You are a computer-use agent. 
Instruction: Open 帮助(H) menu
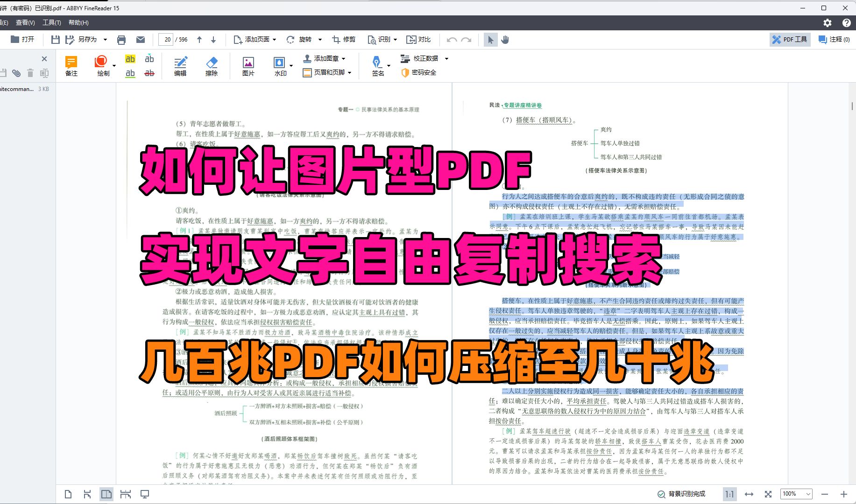pos(78,22)
